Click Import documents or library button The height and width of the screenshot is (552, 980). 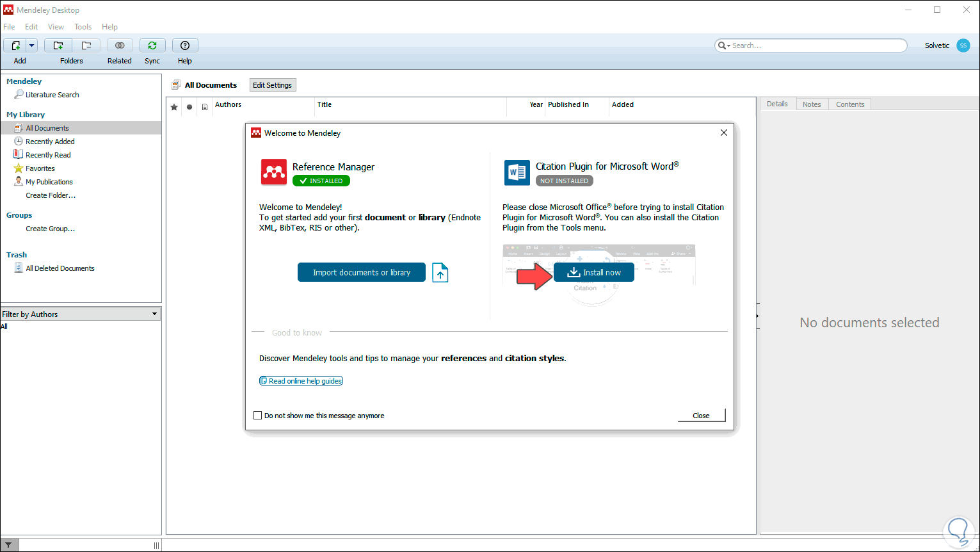pyautogui.click(x=362, y=272)
